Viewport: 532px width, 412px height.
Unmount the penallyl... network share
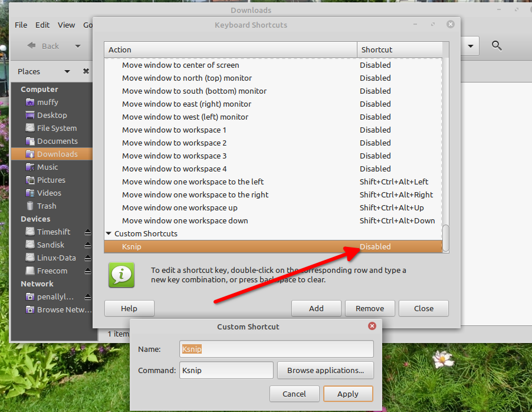(87, 297)
